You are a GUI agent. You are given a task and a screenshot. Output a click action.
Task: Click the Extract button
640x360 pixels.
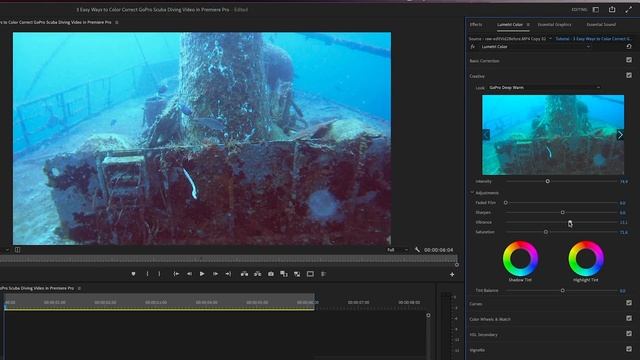click(x=257, y=274)
